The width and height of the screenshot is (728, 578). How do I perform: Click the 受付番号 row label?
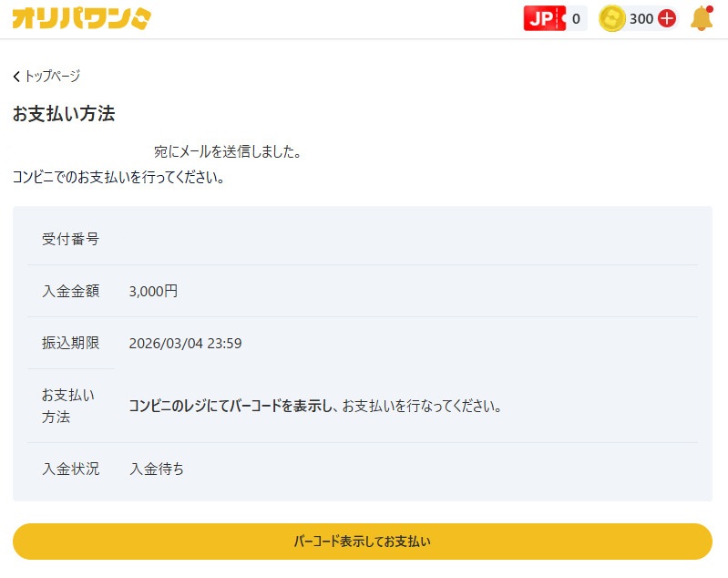point(70,240)
